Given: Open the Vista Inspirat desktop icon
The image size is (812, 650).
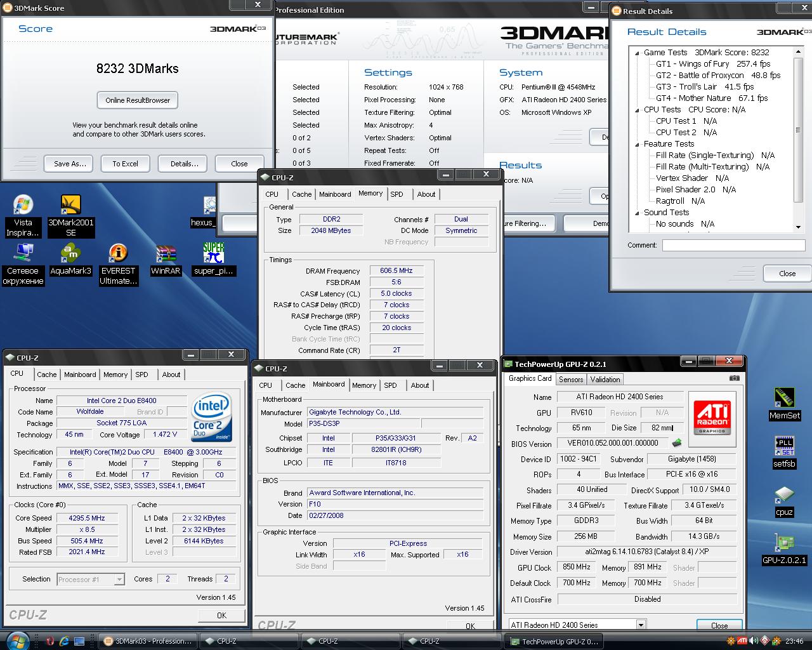Looking at the screenshot, I should click(23, 216).
